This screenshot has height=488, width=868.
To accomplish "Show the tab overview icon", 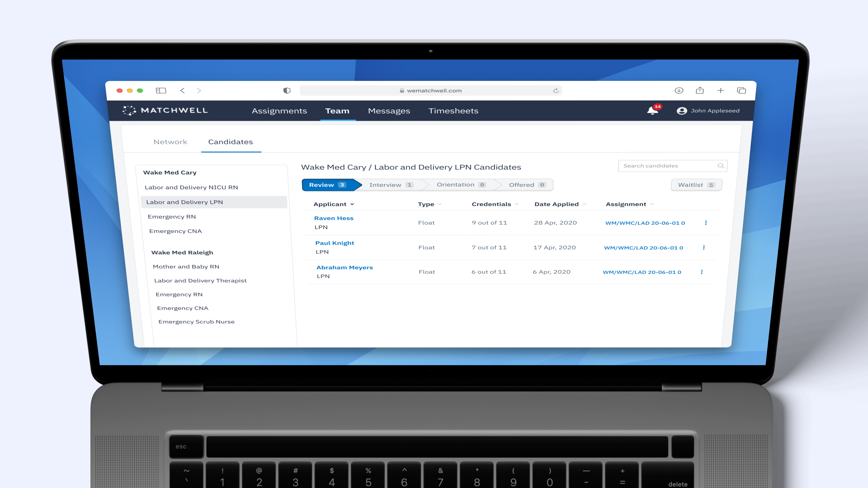I will (741, 90).
